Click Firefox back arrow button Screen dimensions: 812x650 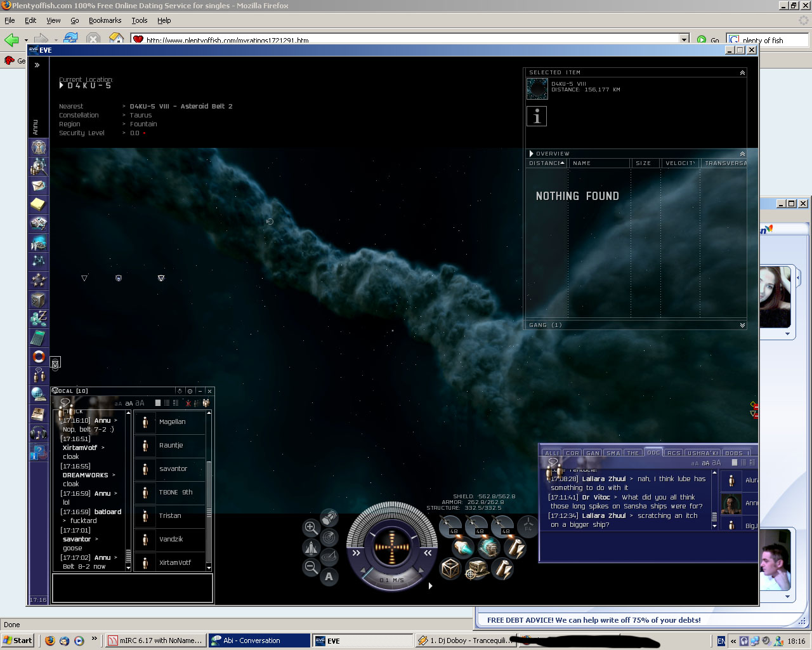(x=11, y=39)
